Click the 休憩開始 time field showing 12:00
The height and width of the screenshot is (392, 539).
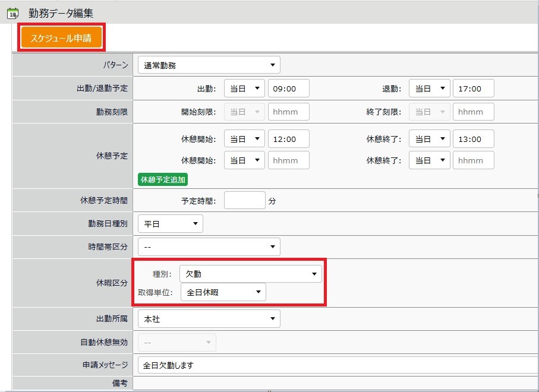click(289, 139)
